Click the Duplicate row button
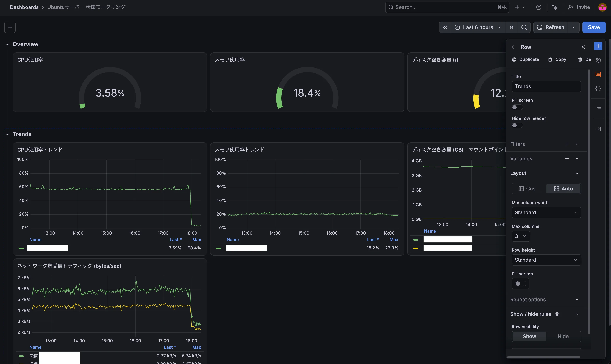The width and height of the screenshot is (611, 364). click(526, 59)
